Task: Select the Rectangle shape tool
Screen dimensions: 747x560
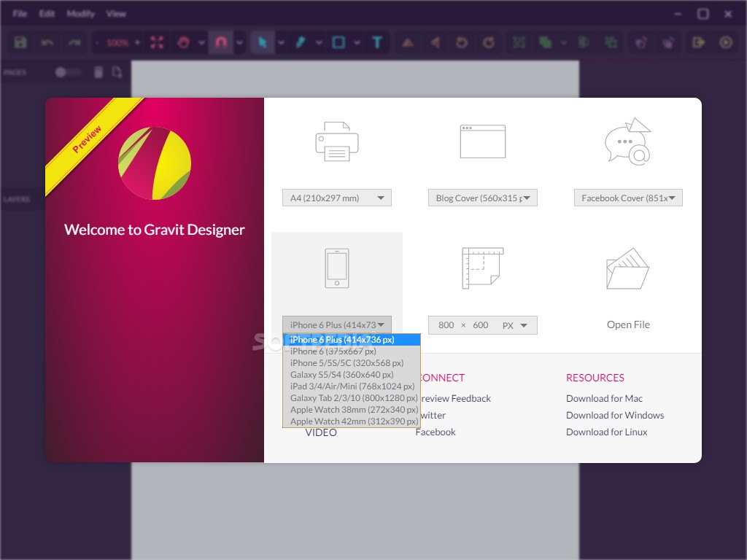Action: coord(338,42)
